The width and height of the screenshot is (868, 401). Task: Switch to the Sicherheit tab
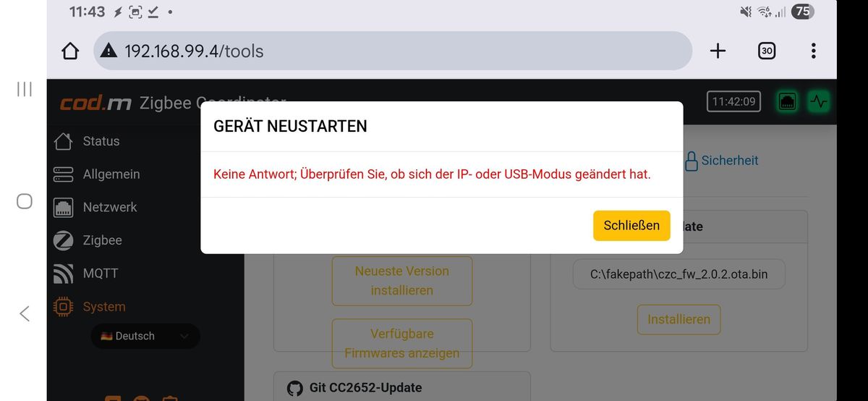click(721, 161)
